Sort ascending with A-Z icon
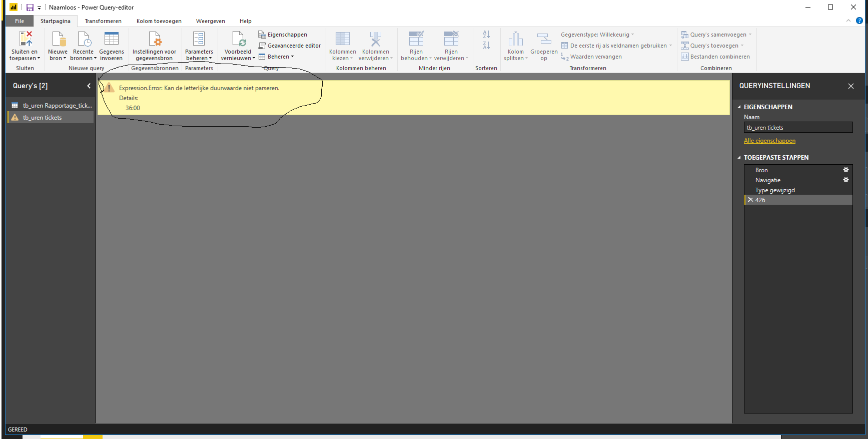This screenshot has height=439, width=868. [x=486, y=35]
